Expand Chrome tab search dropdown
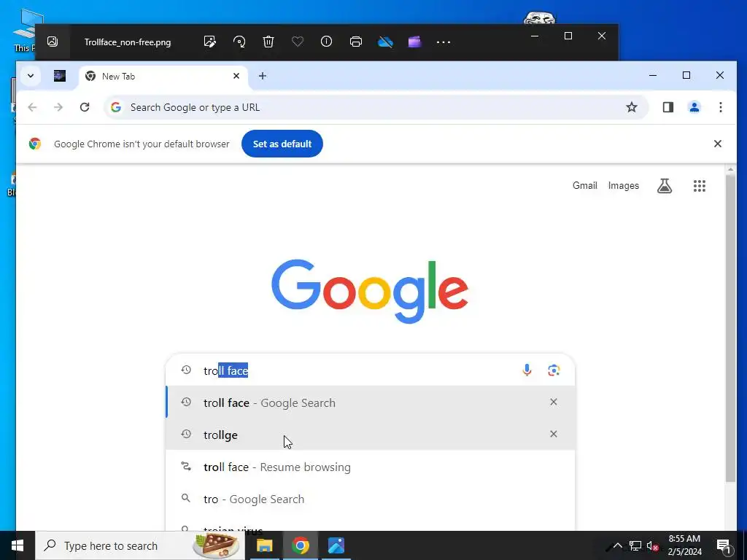 tap(31, 76)
